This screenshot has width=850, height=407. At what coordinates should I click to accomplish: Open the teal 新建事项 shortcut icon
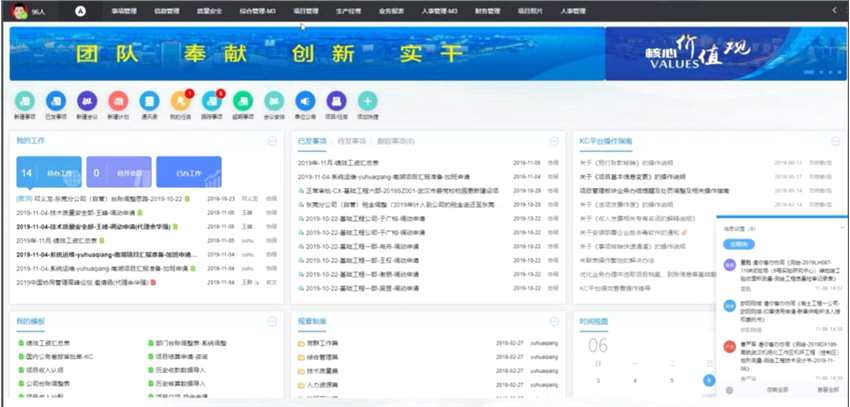25,101
